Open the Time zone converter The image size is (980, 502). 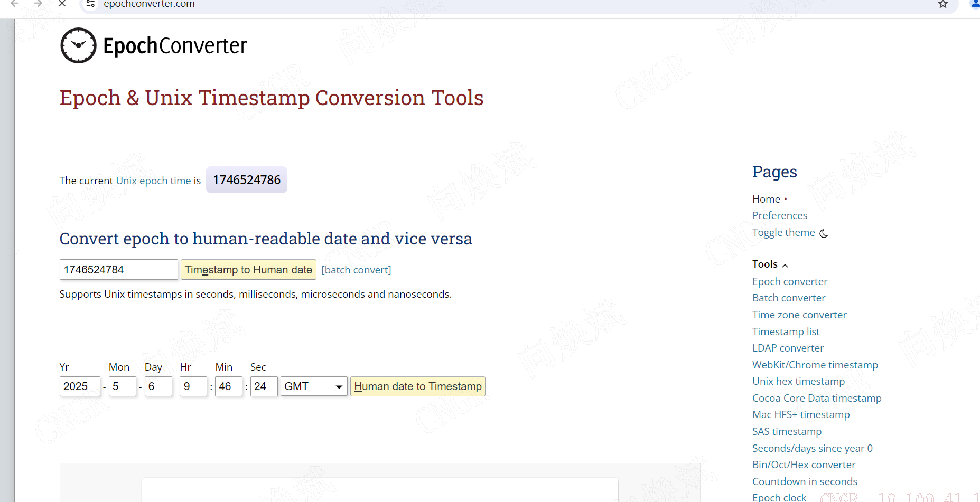(x=799, y=315)
